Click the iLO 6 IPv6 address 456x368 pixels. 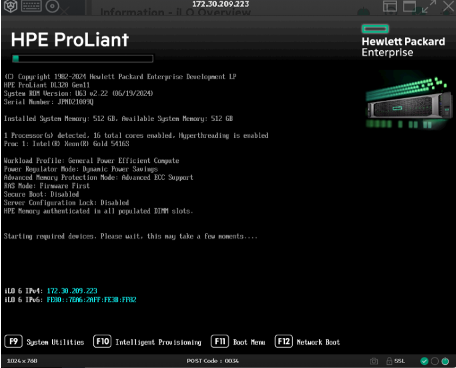[x=91, y=300]
